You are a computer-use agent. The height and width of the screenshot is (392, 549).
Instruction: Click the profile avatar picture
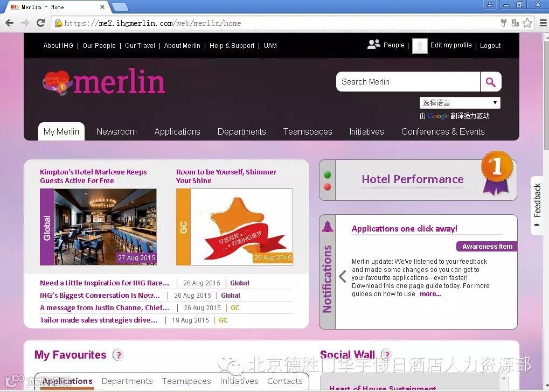[420, 46]
